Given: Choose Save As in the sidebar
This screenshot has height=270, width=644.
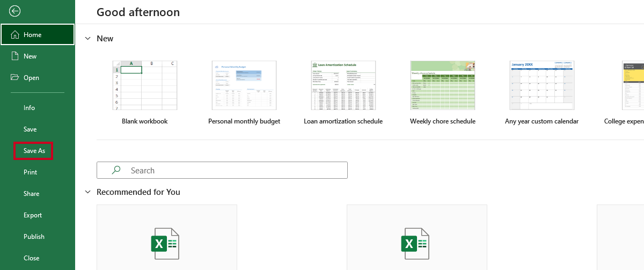Looking at the screenshot, I should pos(34,151).
